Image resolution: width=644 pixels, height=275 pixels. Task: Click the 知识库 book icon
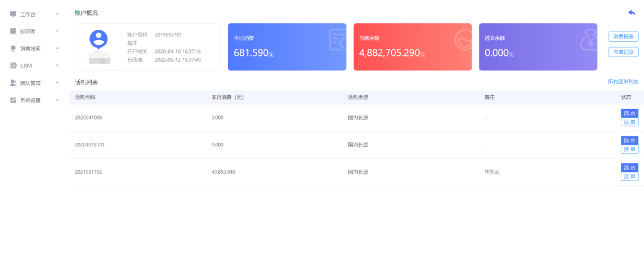[13, 31]
